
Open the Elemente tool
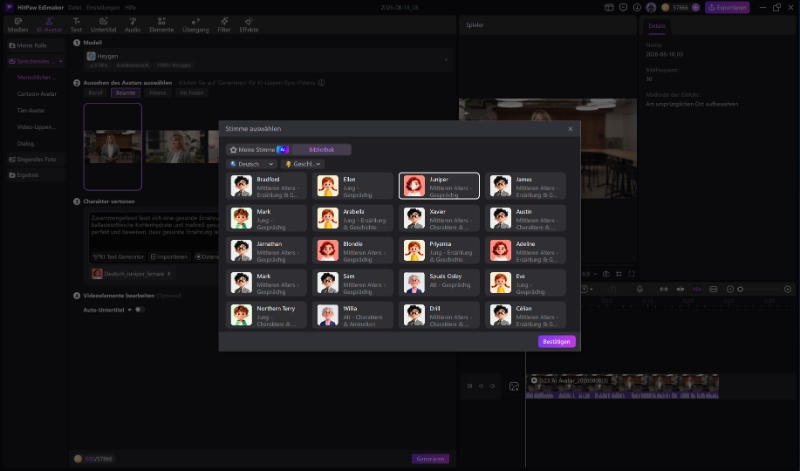[x=161, y=25]
